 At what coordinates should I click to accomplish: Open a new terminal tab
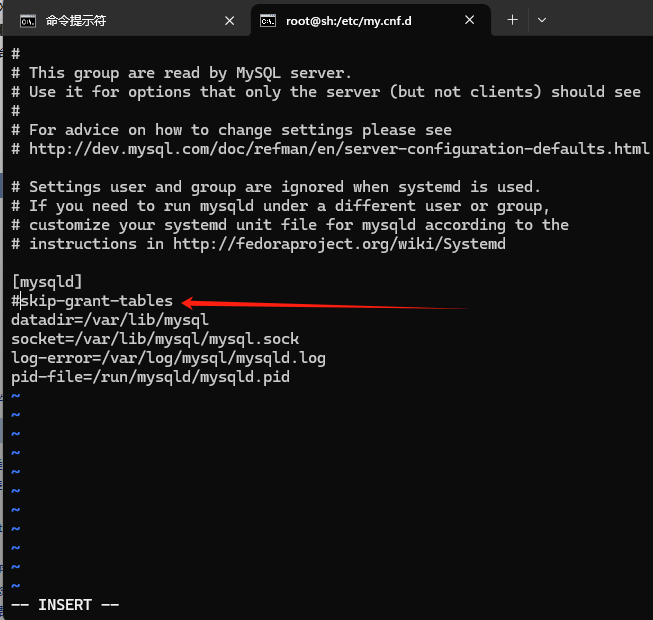[512, 20]
